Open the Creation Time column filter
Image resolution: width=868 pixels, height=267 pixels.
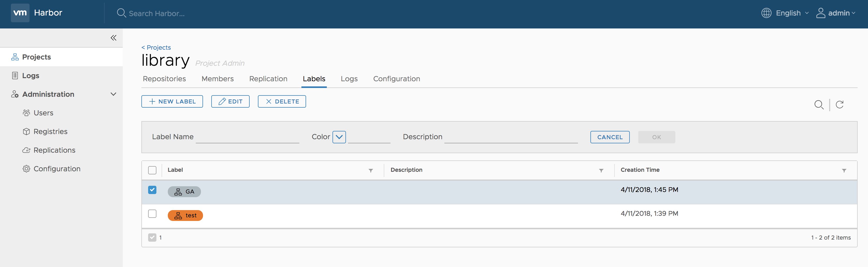point(844,171)
